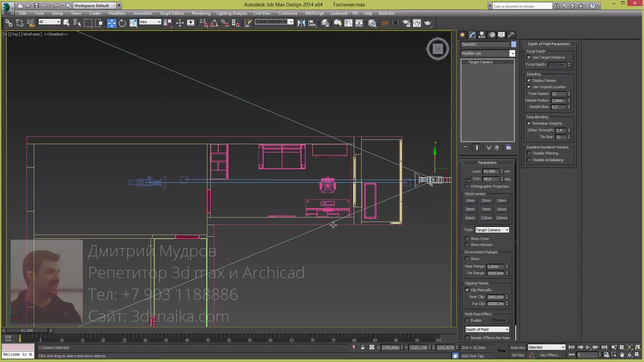Viewport: 644px width, 362px height.
Task: Open the Display command panel tab
Action: [501, 35]
